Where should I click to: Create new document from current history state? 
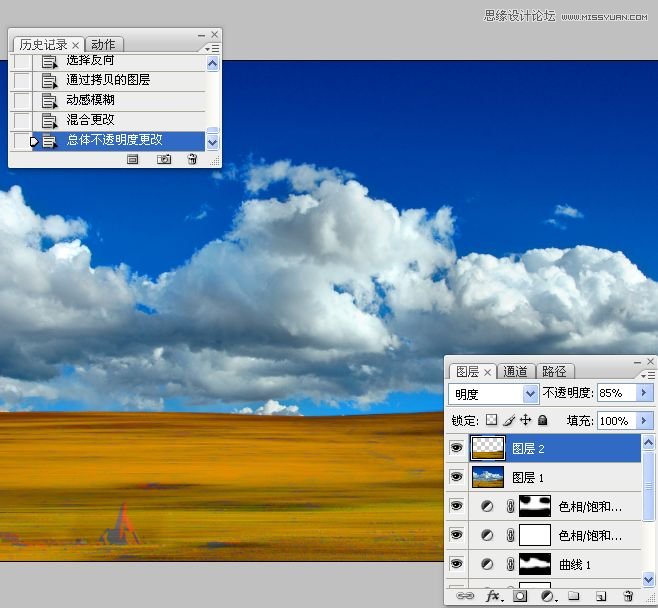pyautogui.click(x=133, y=159)
